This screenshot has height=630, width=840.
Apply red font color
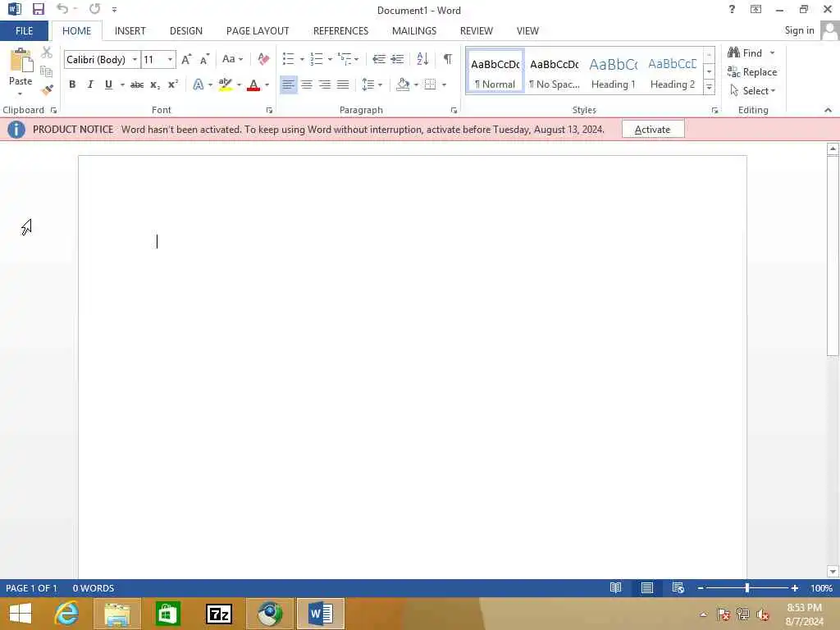(253, 84)
